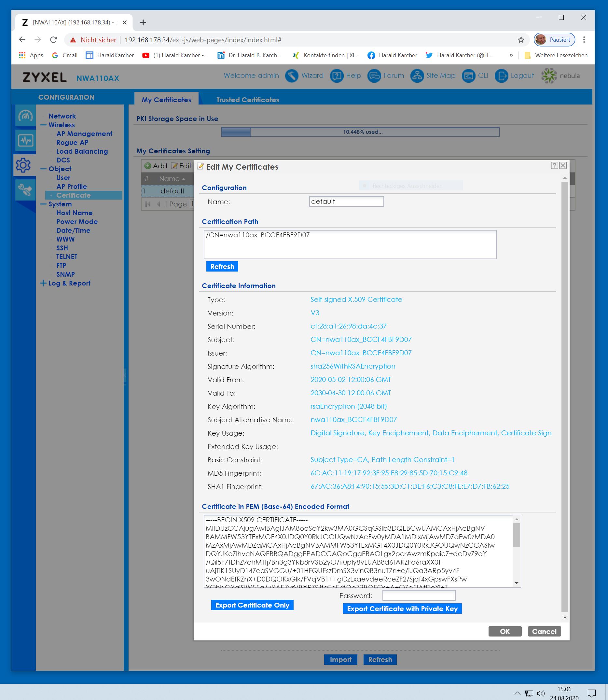The image size is (608, 700).
Task: Open the SNMP tree item
Action: (x=65, y=274)
